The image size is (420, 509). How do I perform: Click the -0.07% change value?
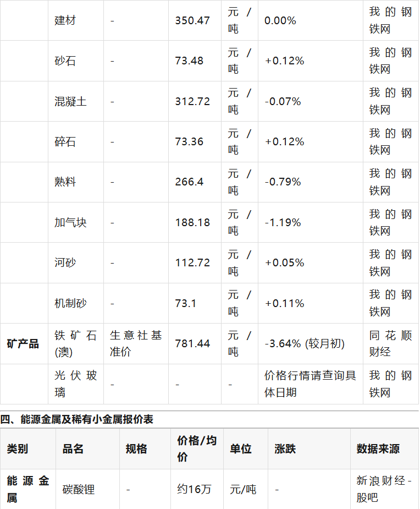click(x=283, y=101)
